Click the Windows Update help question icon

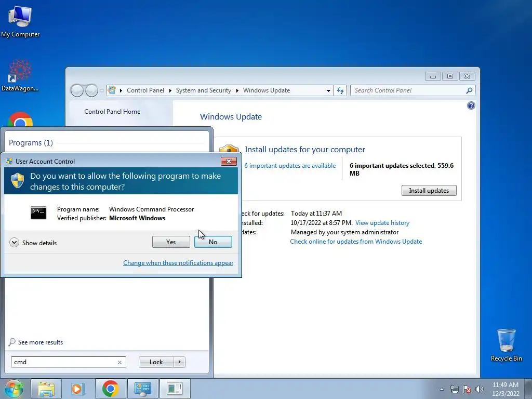[471, 105]
